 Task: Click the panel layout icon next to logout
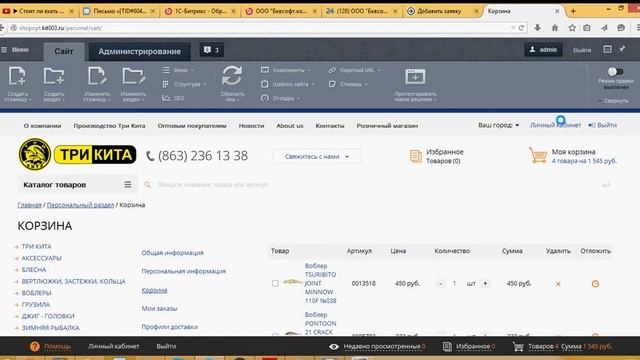tap(607, 49)
